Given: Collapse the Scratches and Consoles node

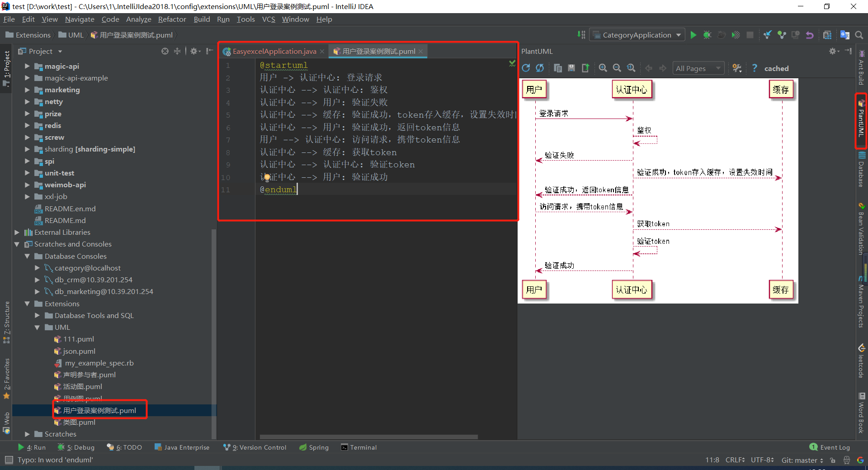Looking at the screenshot, I should coord(17,244).
